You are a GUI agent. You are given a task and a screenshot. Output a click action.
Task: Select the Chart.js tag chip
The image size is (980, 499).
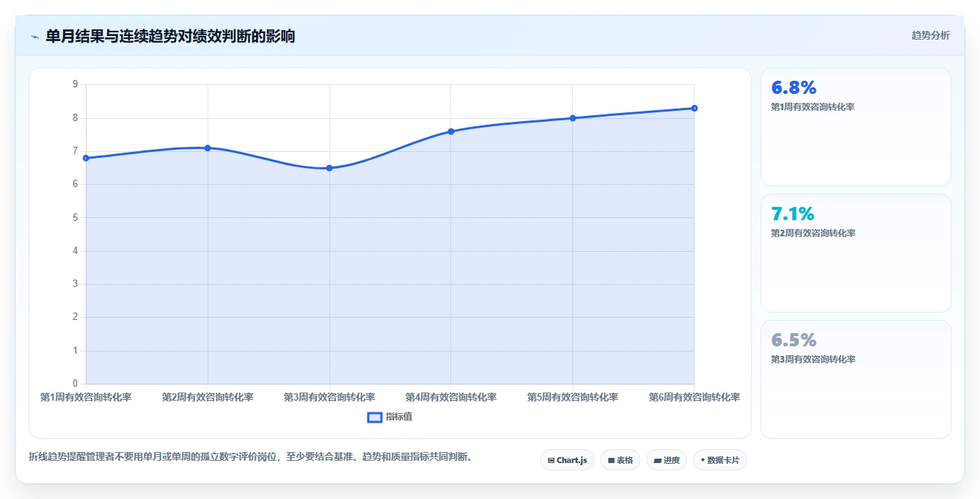pyautogui.click(x=567, y=460)
